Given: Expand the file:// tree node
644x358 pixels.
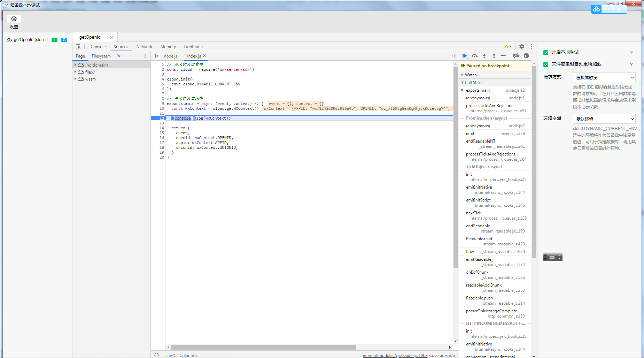Looking at the screenshot, I should 75,72.
